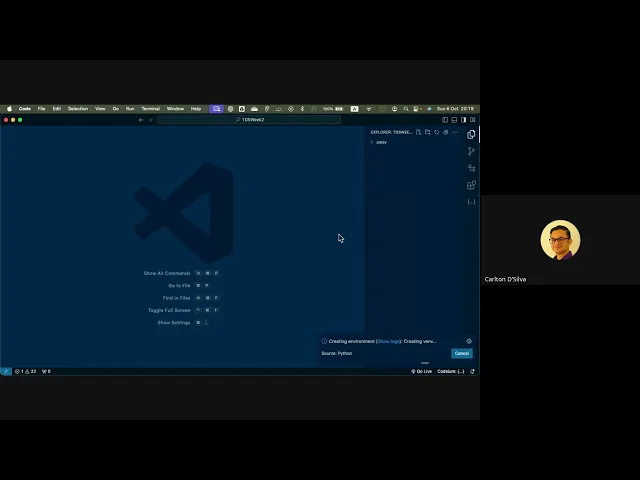The height and width of the screenshot is (480, 640).
Task: Open the File menu
Action: (42, 109)
